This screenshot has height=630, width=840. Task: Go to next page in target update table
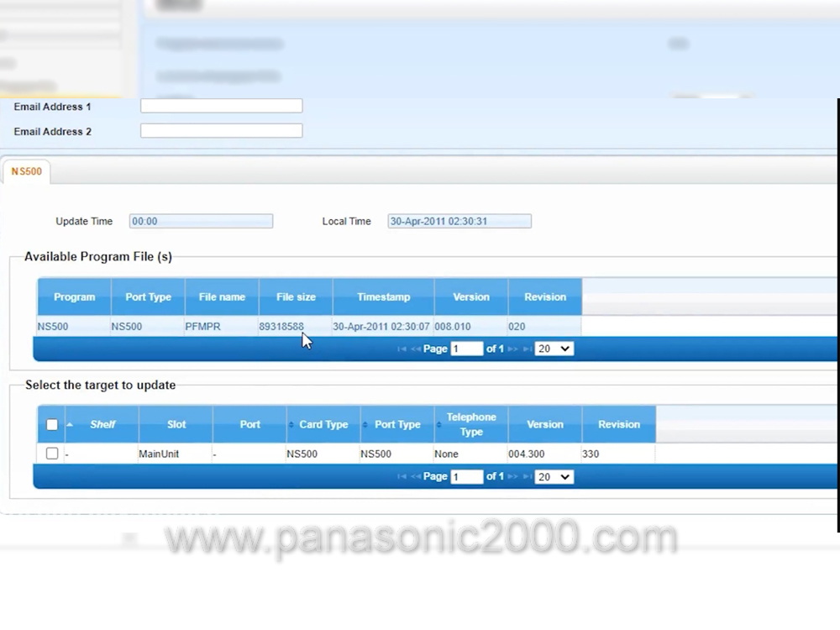coord(512,476)
